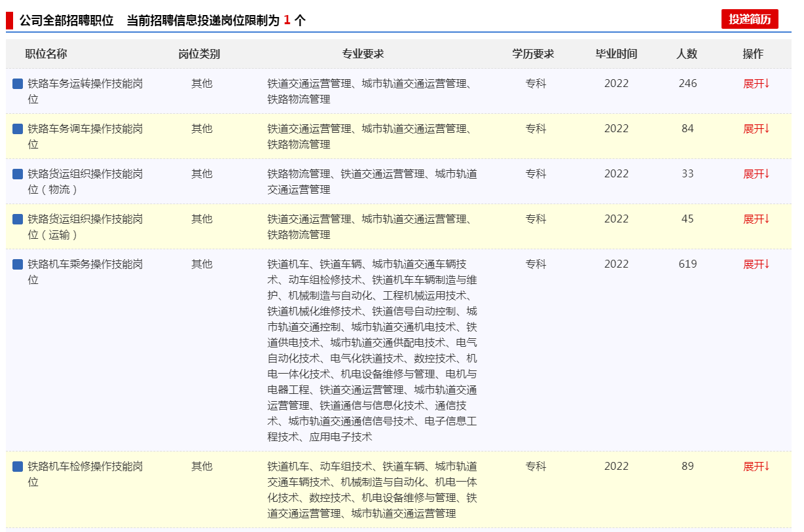Expand the 33-person logistics position row

pos(756,174)
